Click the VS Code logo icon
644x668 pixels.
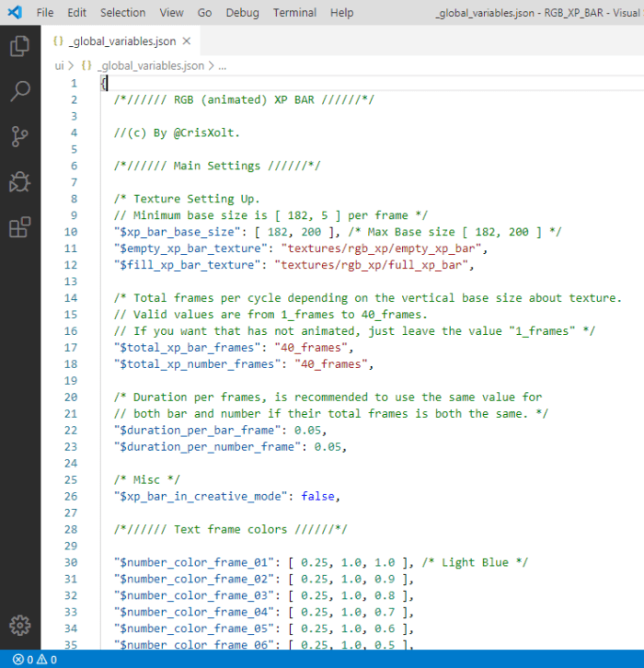[15, 12]
